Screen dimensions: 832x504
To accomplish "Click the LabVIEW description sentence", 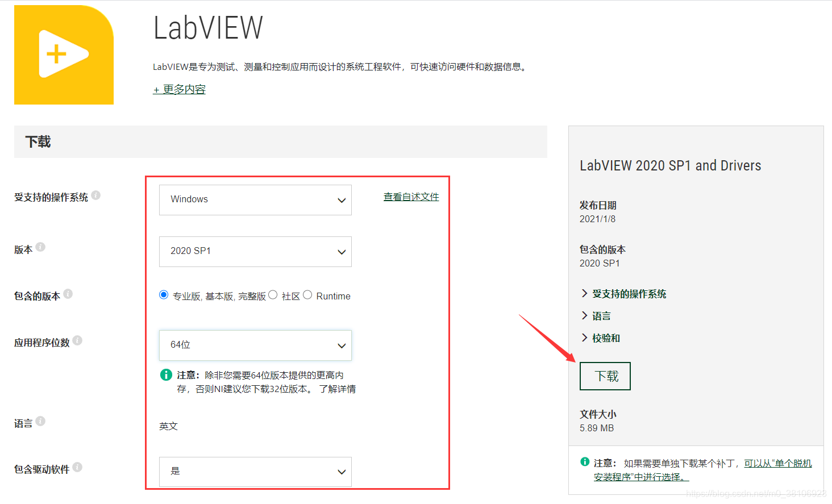I will point(340,67).
